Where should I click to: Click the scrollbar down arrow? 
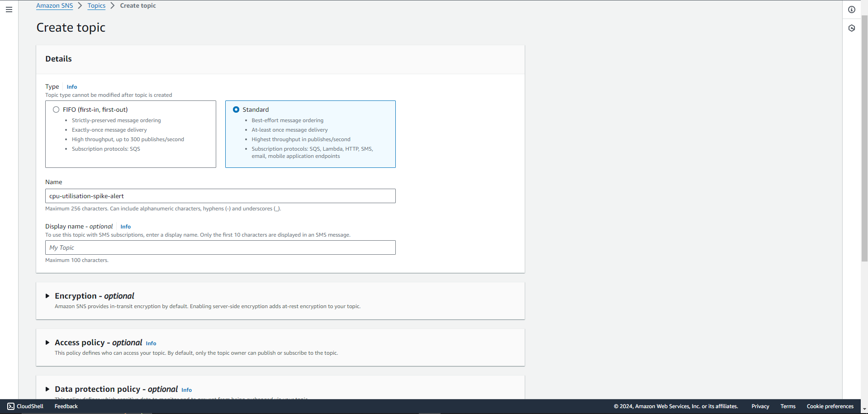point(864,409)
